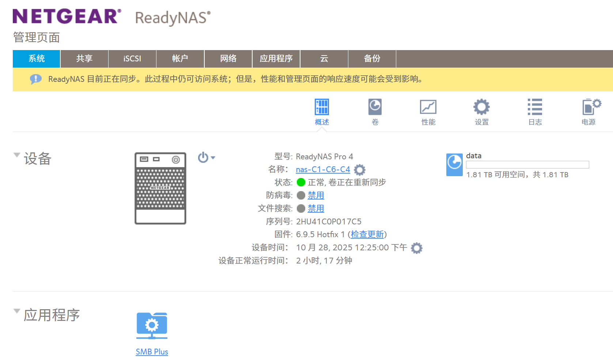Open the 概述 overview icon
Screen dimensions: 613x364
tap(322, 107)
